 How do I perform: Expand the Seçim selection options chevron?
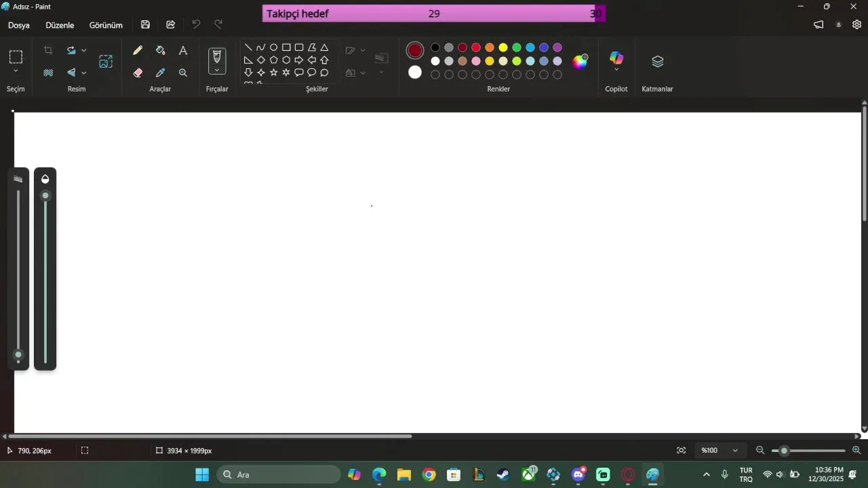pyautogui.click(x=16, y=71)
